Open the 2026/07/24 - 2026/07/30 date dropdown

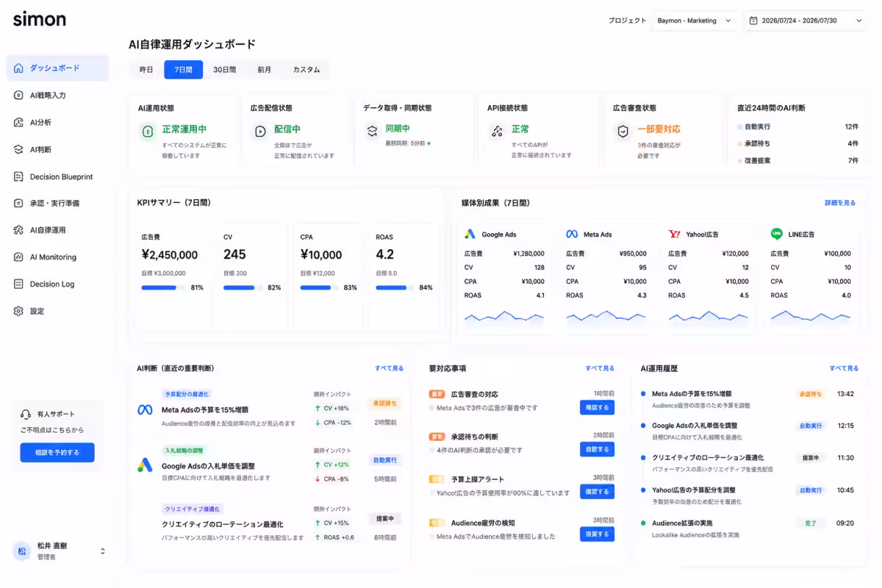coord(806,21)
